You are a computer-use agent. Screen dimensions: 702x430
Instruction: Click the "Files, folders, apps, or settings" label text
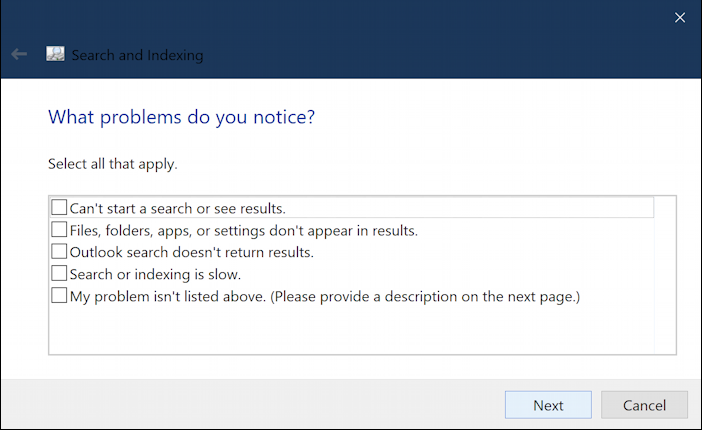point(243,230)
